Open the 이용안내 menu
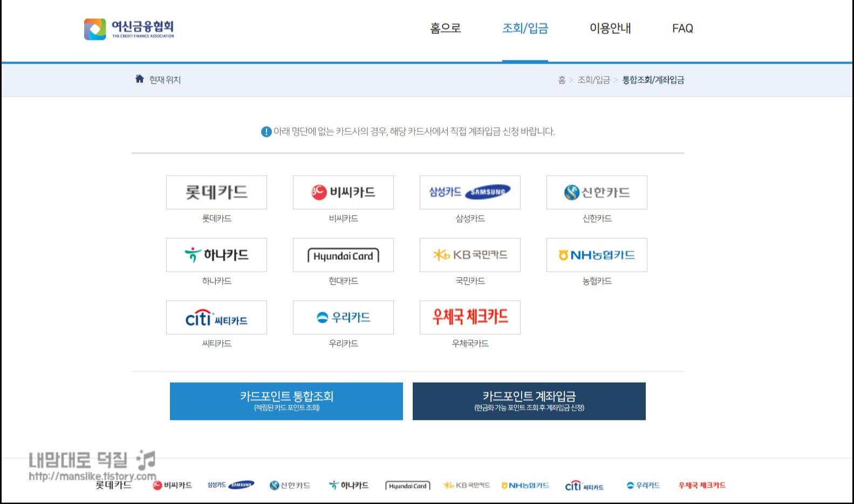The height and width of the screenshot is (504, 854). click(610, 28)
